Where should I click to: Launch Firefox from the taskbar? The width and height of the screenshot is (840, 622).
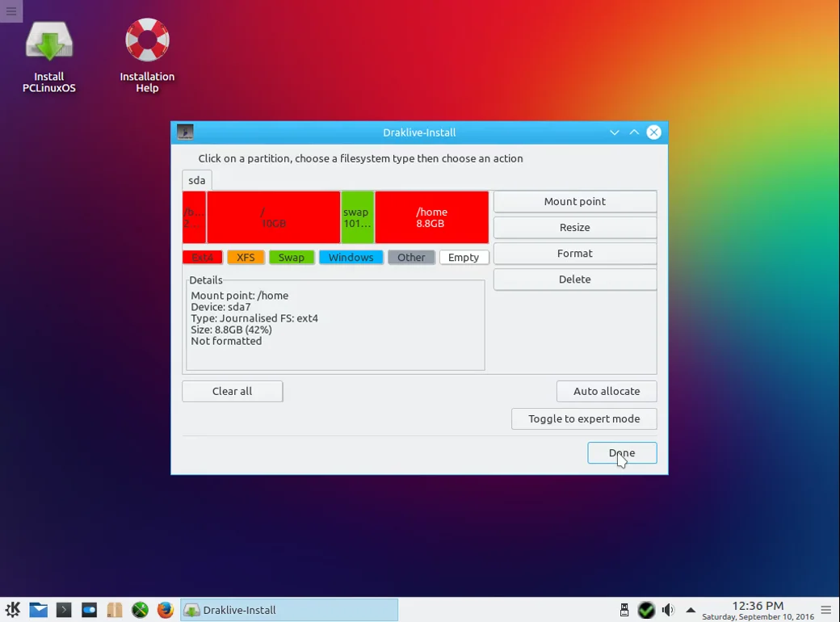(x=165, y=610)
